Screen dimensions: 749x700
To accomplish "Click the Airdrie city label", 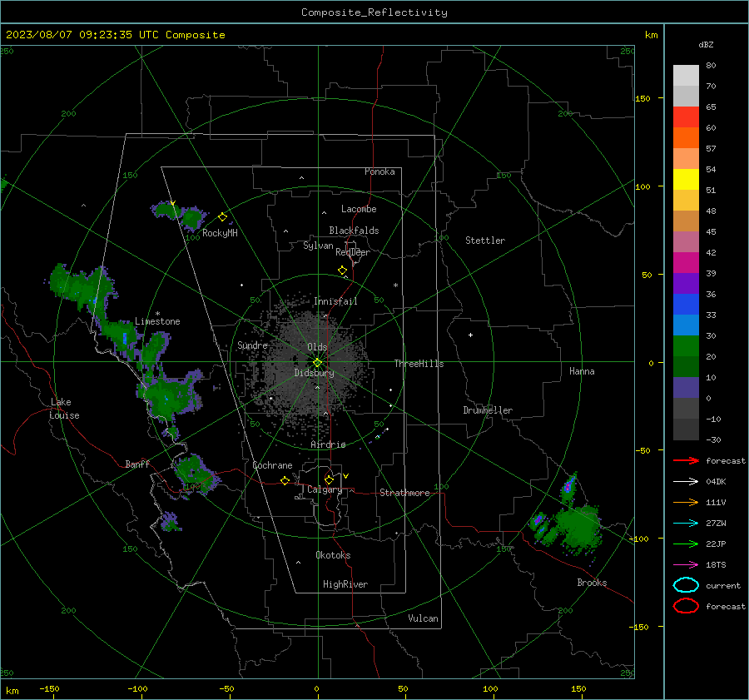I will [x=328, y=444].
